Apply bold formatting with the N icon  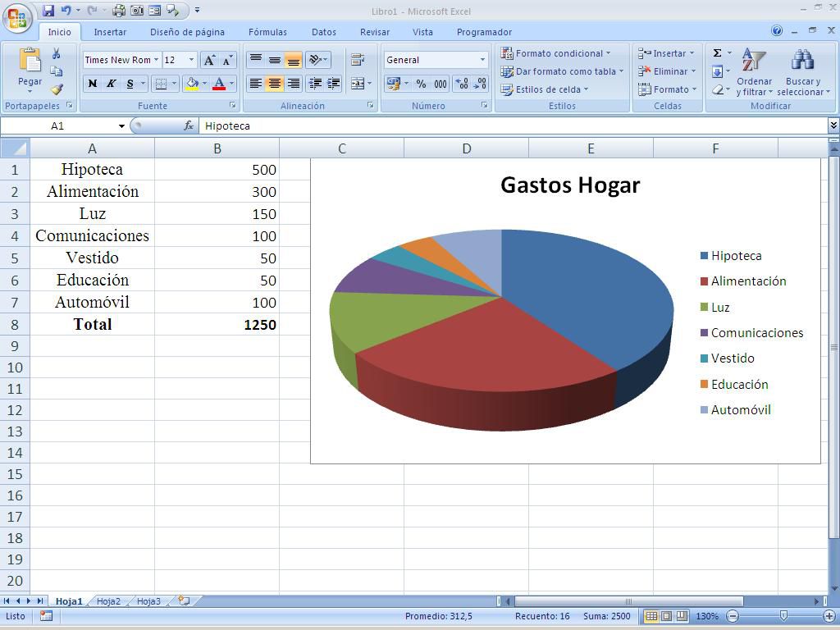point(92,84)
